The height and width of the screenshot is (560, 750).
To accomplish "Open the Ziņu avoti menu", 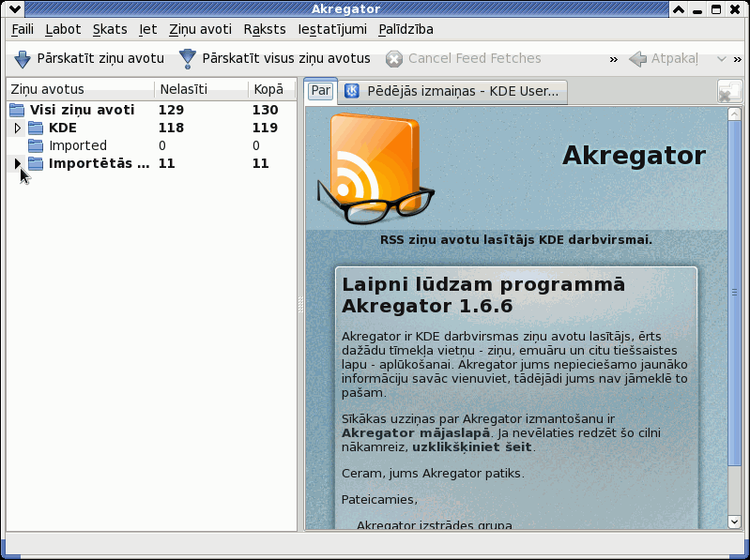I will tap(201, 30).
